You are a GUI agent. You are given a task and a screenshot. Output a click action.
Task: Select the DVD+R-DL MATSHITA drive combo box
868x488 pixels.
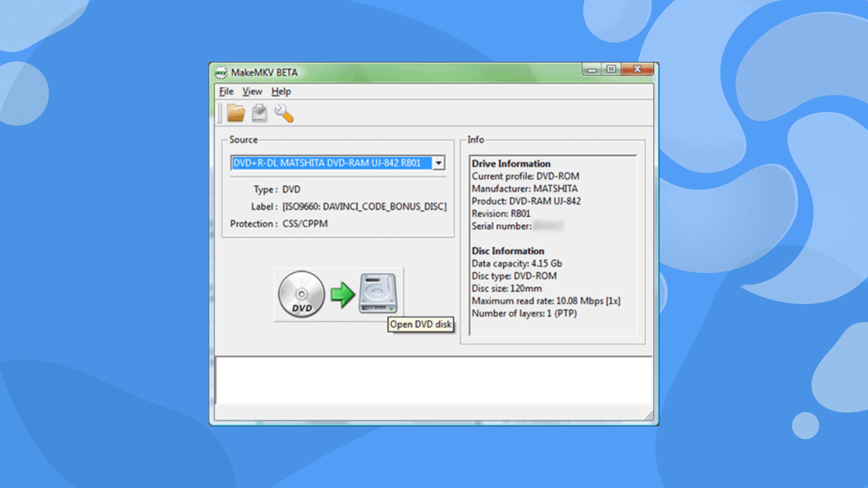click(x=338, y=163)
